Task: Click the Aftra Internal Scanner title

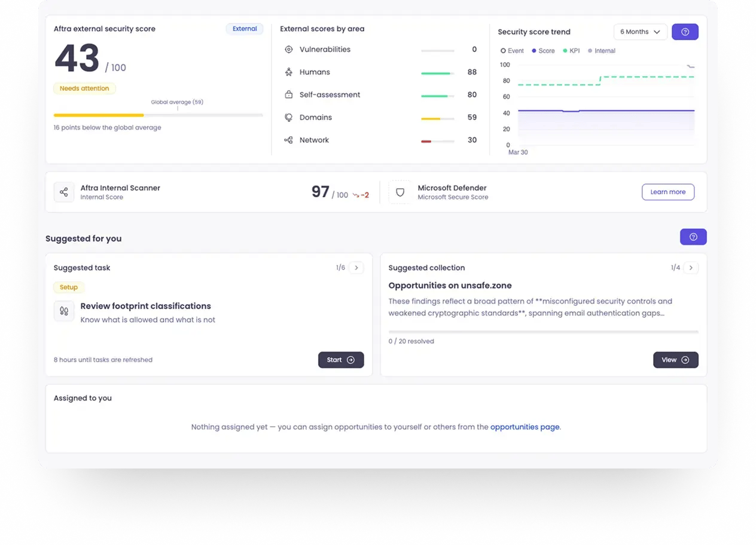Action: click(120, 188)
